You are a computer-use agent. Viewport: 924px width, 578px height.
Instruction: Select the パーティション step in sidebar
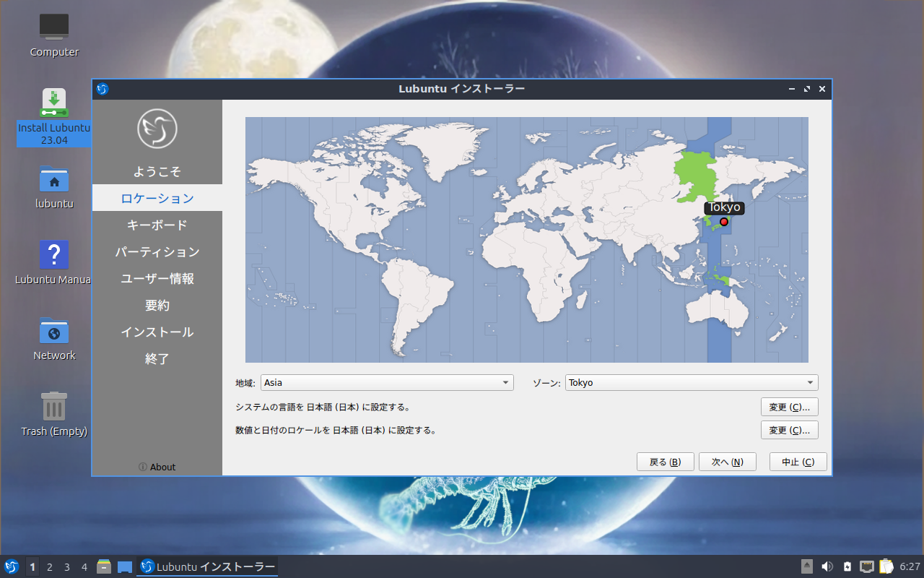[157, 251]
